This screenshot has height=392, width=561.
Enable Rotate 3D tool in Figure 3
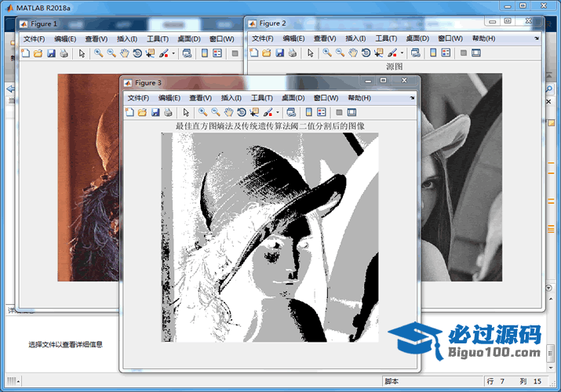tap(242, 112)
